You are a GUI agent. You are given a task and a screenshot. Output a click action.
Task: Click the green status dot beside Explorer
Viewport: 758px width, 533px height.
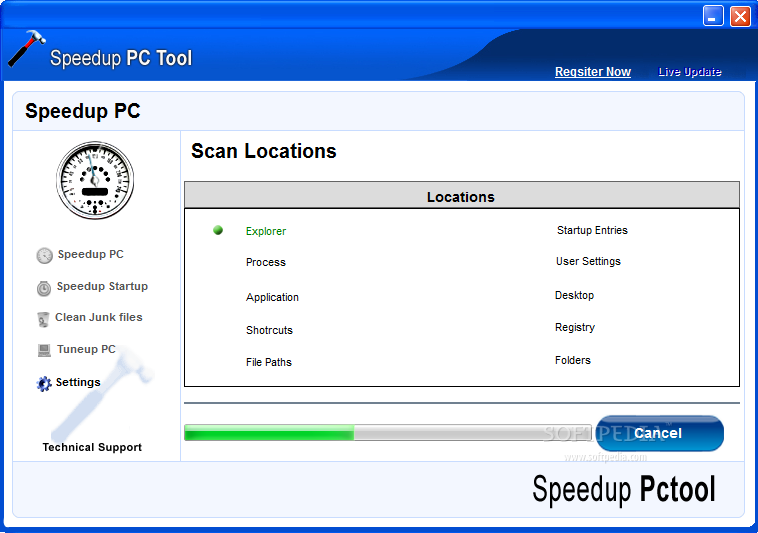tap(218, 230)
